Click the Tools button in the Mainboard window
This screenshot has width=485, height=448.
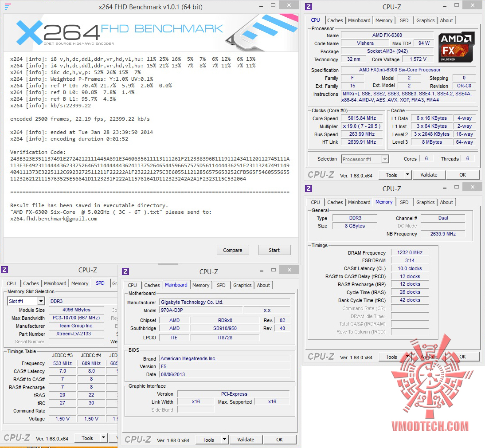point(208,440)
